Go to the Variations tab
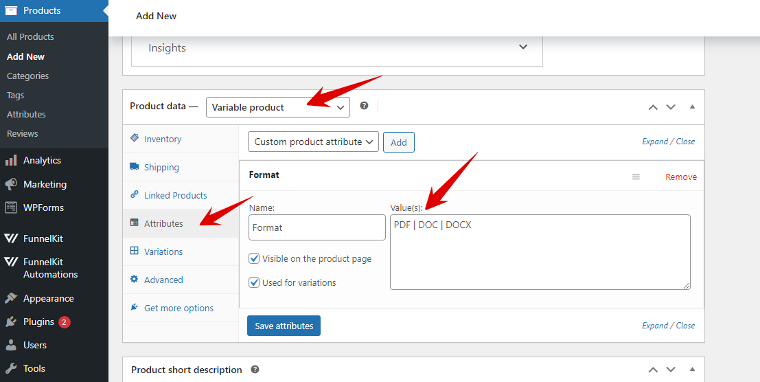 [181, 252]
